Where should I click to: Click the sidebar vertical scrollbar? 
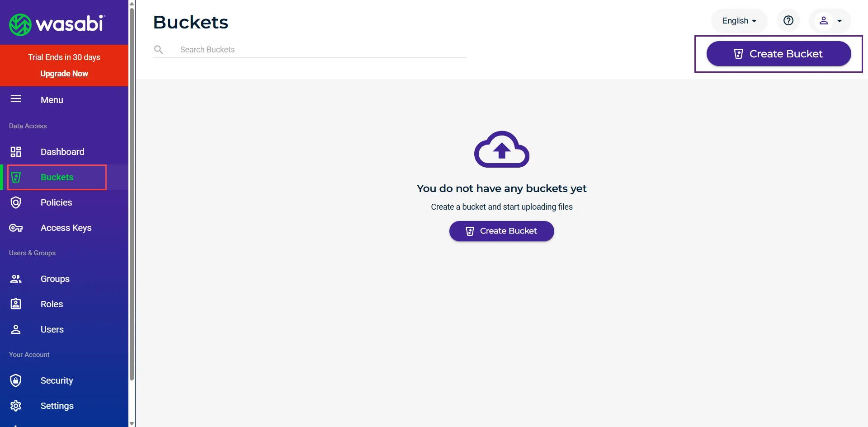132,194
